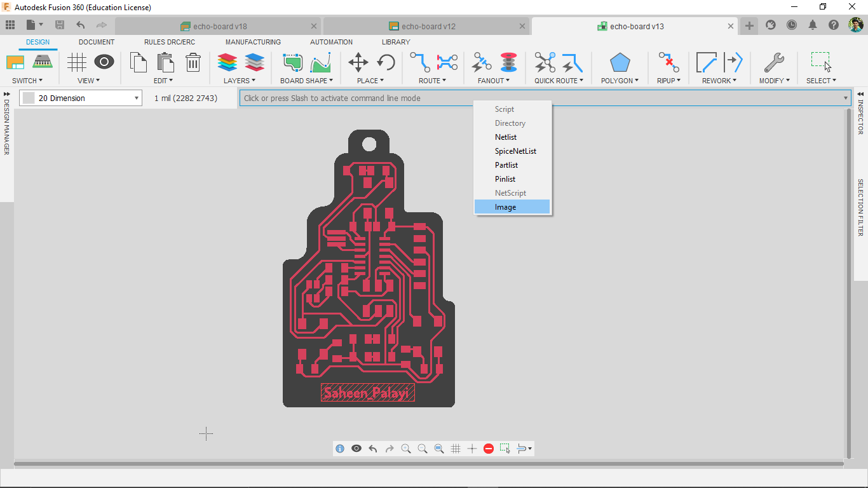Activate the Select dashed-rectangle tool

[821, 62]
